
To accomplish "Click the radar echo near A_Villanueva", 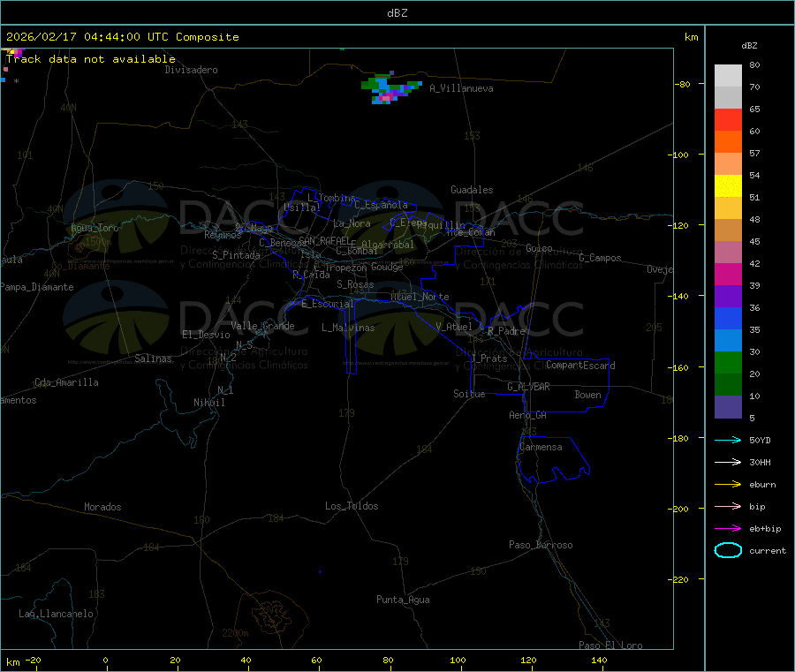I will tap(390, 88).
